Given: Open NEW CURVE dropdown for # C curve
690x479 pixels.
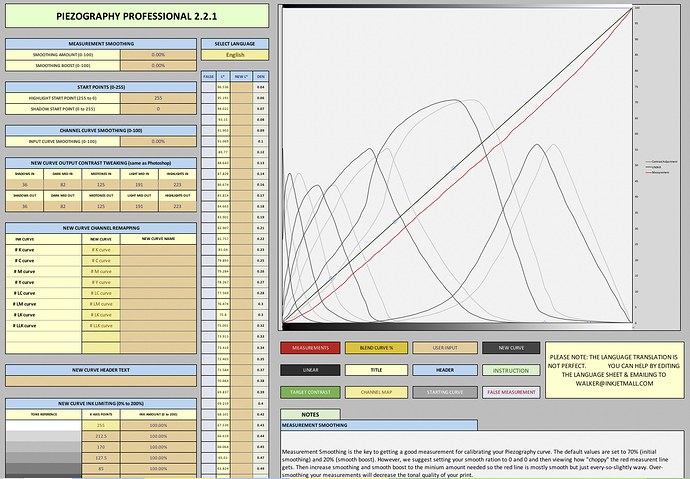Looking at the screenshot, I should coord(101,261).
